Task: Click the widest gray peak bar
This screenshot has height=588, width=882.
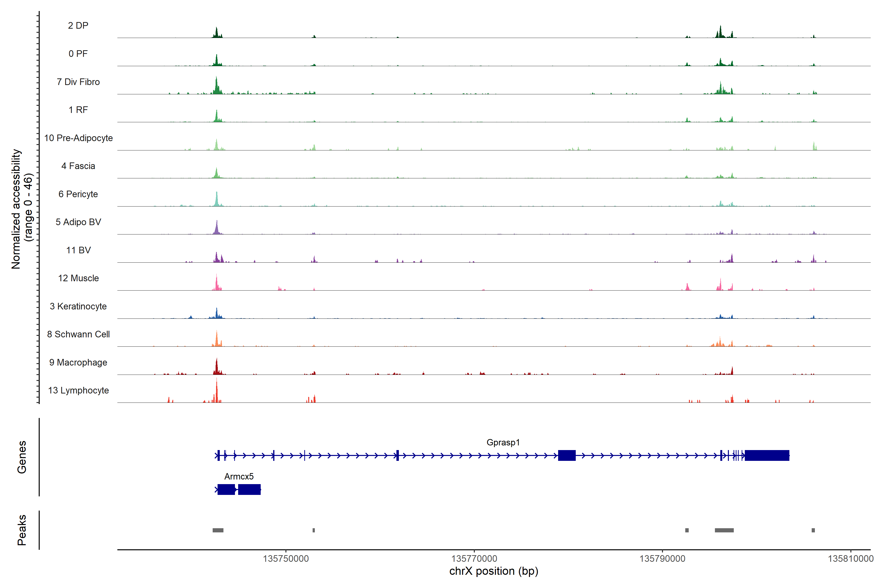Action: pos(724,530)
